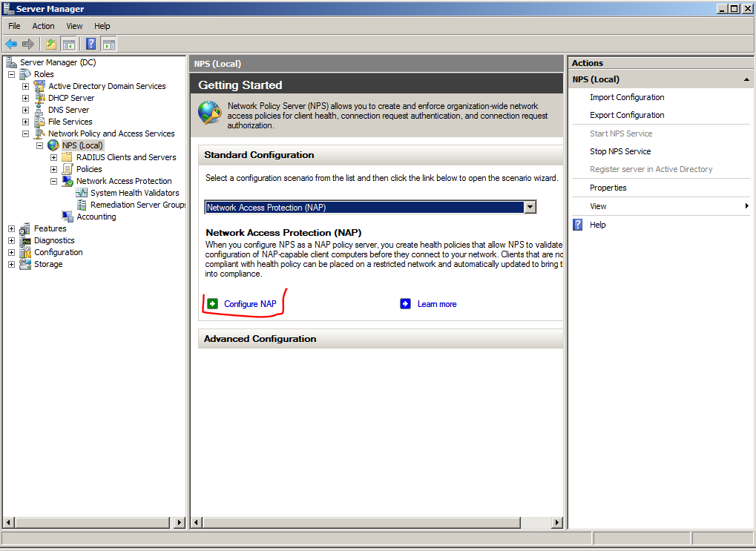
Task: Click the green Configure NAP arrow icon
Action: click(212, 303)
